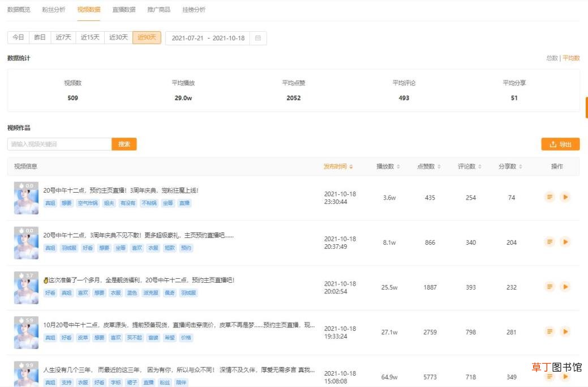Screen dimensions: 588x387
Task: Choose the 近30天 range
Action: tap(118, 37)
